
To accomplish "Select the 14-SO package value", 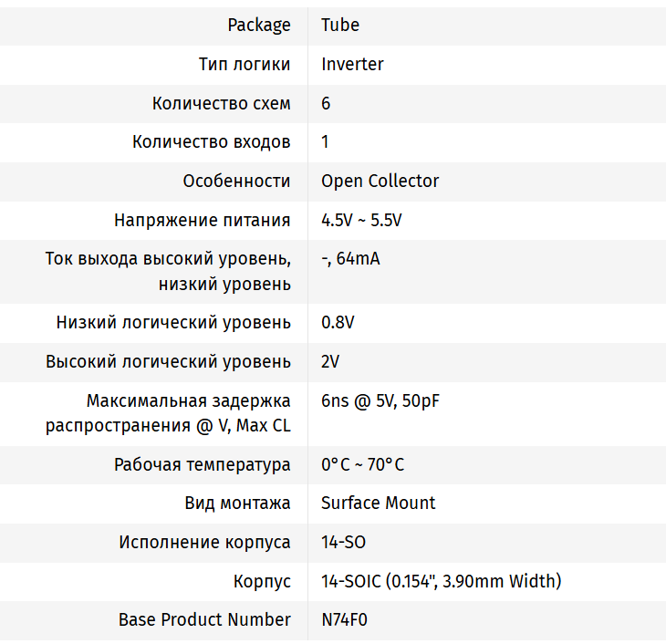I will click(x=343, y=543).
